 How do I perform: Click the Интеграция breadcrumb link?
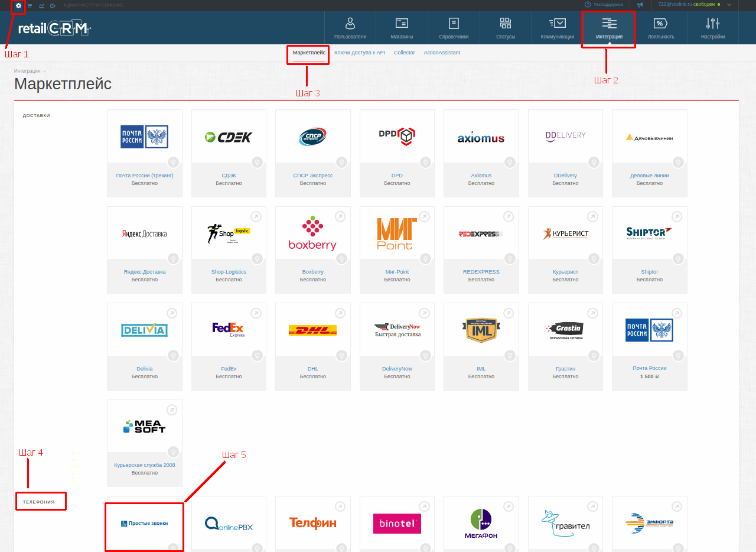pyautogui.click(x=28, y=71)
